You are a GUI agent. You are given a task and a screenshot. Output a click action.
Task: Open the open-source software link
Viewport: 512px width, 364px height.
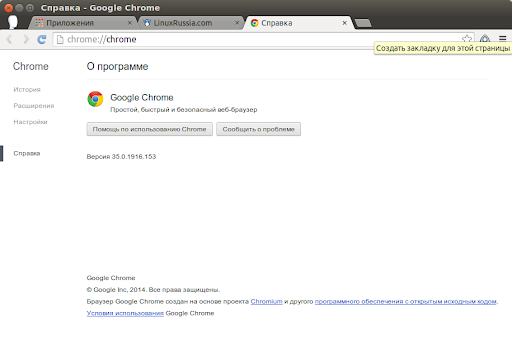406,301
